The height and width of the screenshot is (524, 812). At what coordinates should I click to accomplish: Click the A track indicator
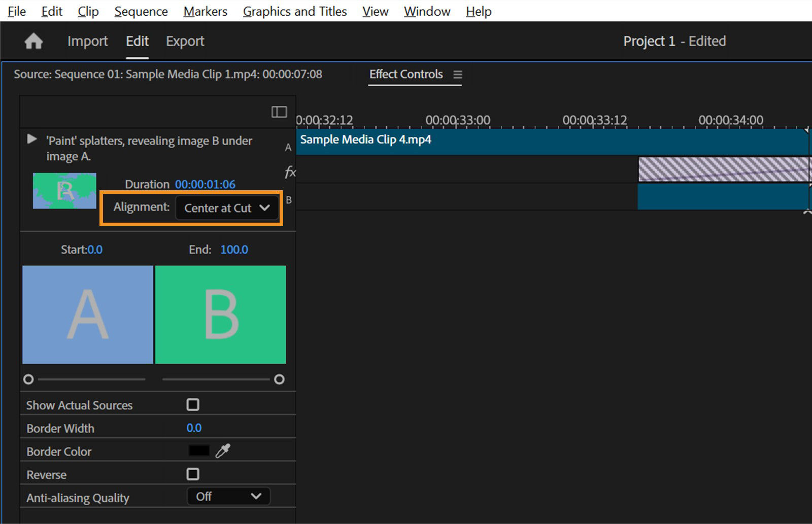[x=288, y=147]
